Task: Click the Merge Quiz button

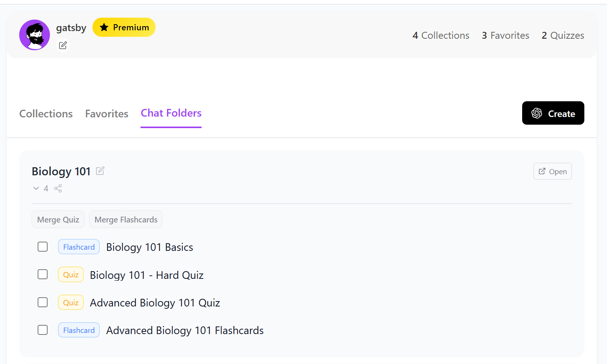Action: click(x=58, y=219)
